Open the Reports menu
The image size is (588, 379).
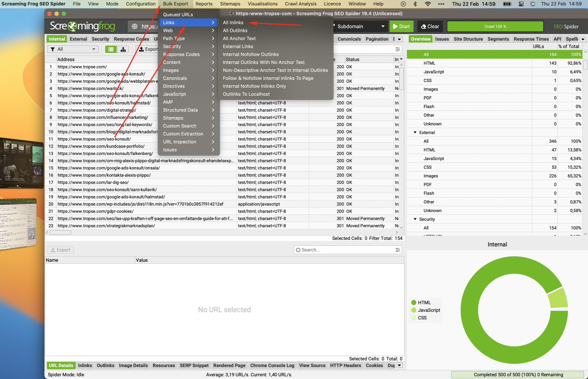point(204,4)
